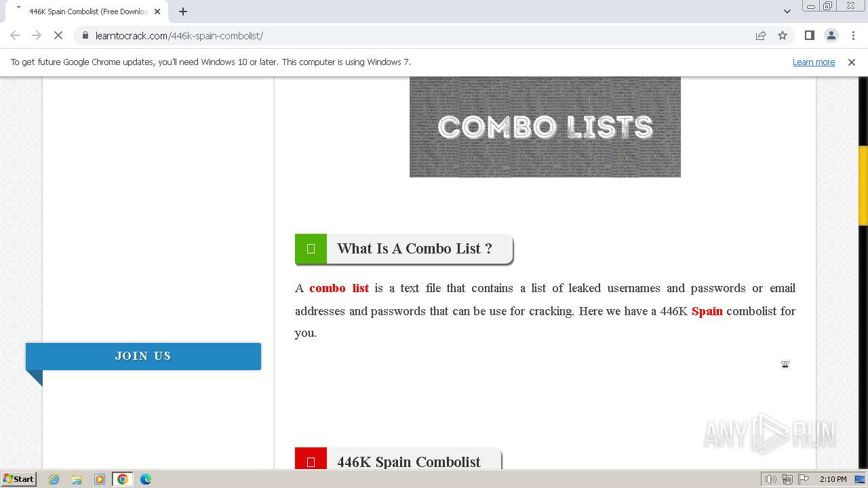Close the 446K Spain Combolist tab
This screenshot has width=868, height=488.
coord(157,12)
